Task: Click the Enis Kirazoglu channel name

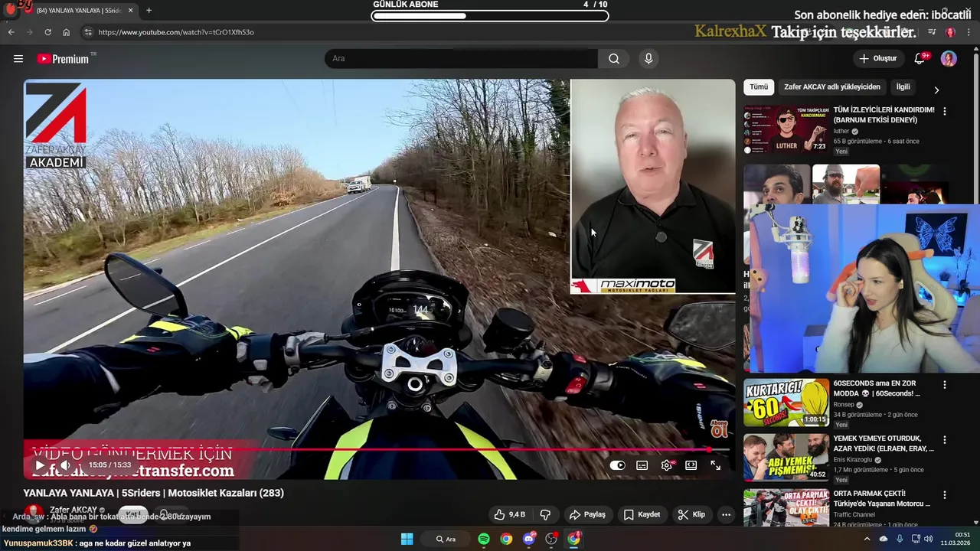Action: pyautogui.click(x=854, y=460)
